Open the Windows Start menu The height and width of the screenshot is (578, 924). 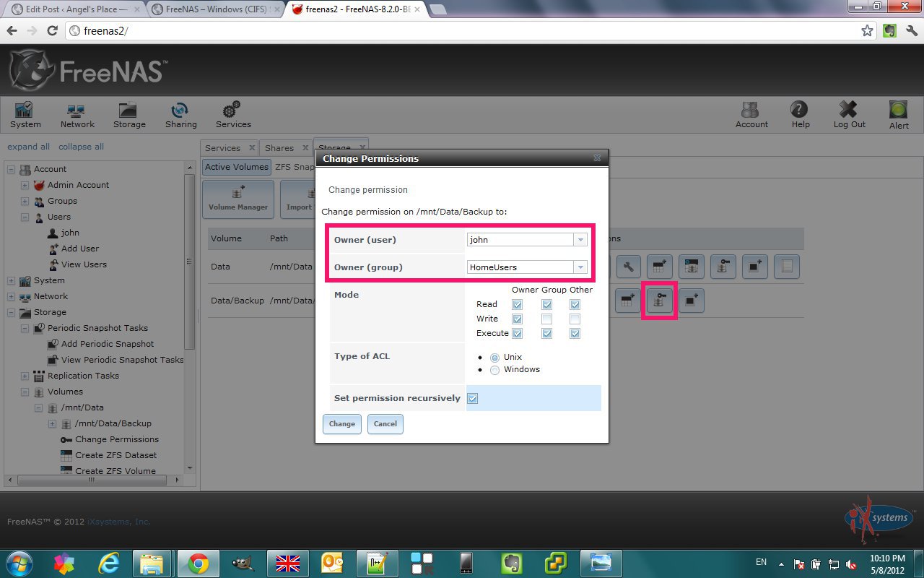coord(18,563)
